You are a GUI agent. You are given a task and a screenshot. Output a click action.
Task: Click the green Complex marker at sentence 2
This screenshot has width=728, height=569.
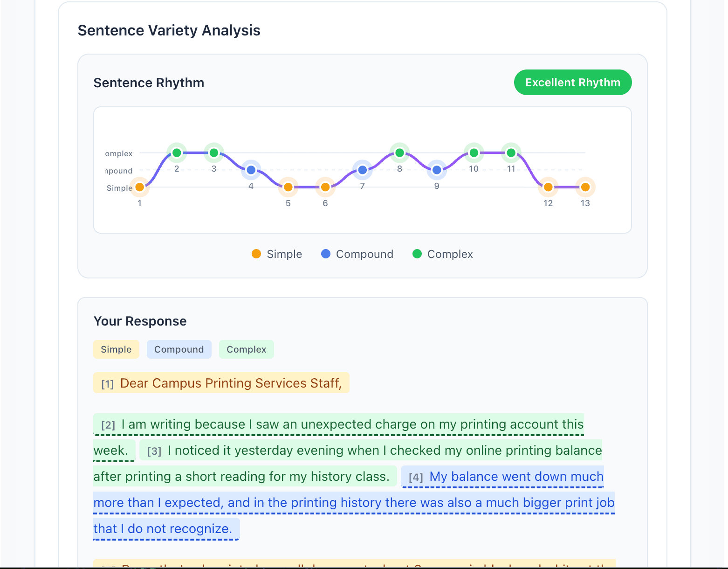coord(176,152)
